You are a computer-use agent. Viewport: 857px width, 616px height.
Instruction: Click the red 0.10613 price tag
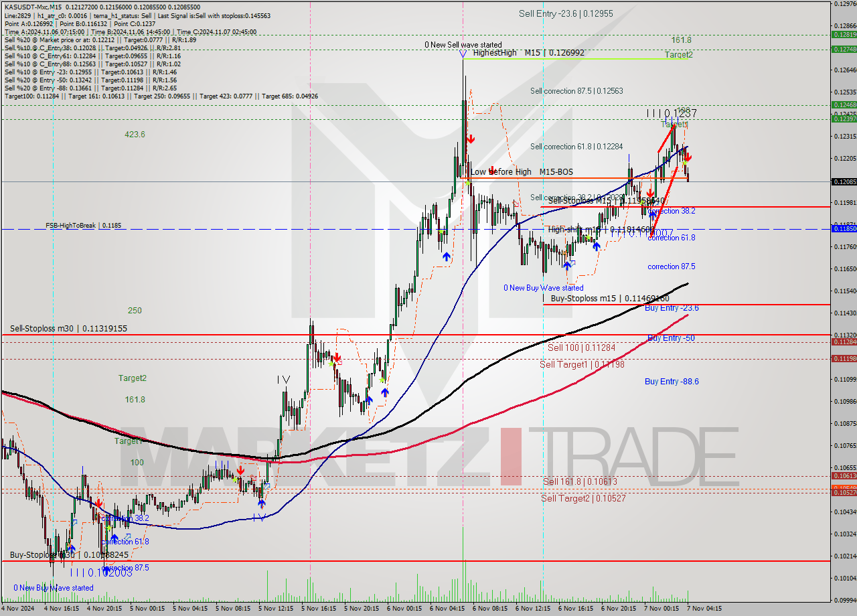[843, 476]
